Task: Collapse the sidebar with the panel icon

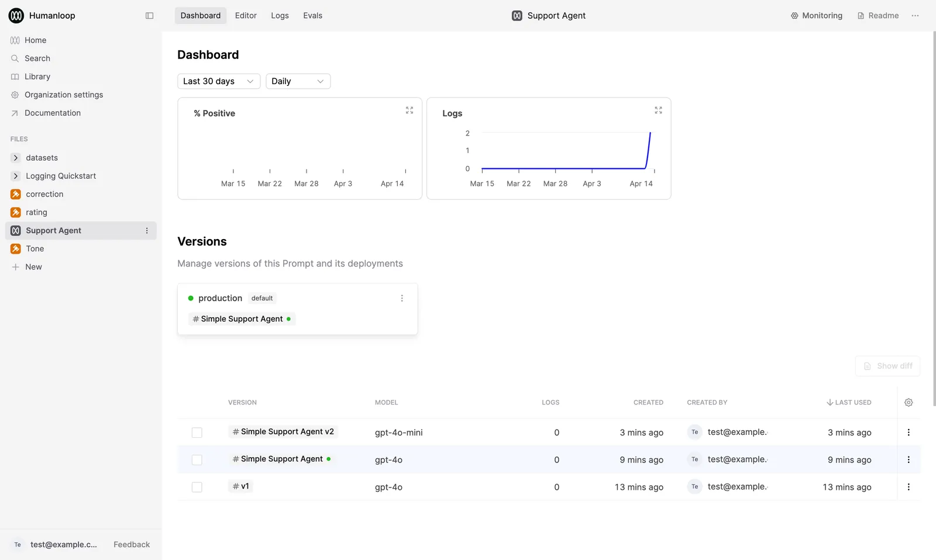Action: (150, 16)
